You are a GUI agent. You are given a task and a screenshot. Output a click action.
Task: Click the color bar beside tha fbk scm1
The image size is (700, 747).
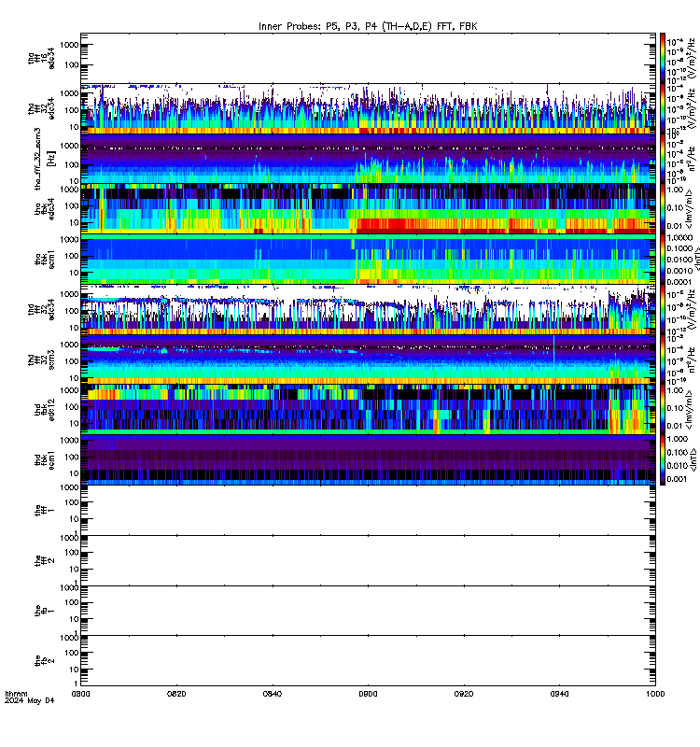tap(663, 260)
